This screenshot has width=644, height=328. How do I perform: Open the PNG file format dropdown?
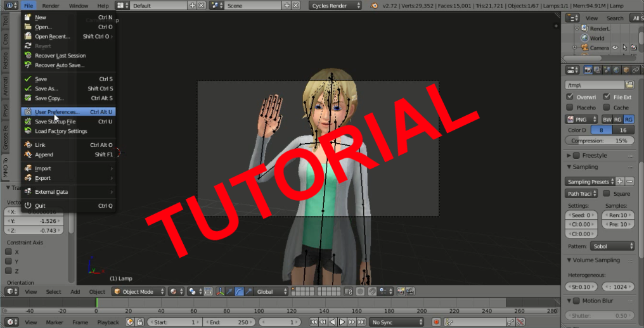pos(582,119)
